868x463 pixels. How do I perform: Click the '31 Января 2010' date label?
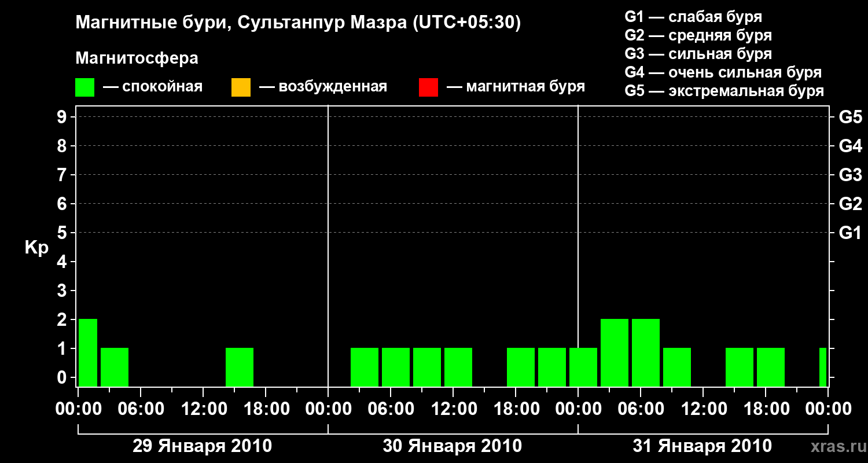(x=703, y=446)
